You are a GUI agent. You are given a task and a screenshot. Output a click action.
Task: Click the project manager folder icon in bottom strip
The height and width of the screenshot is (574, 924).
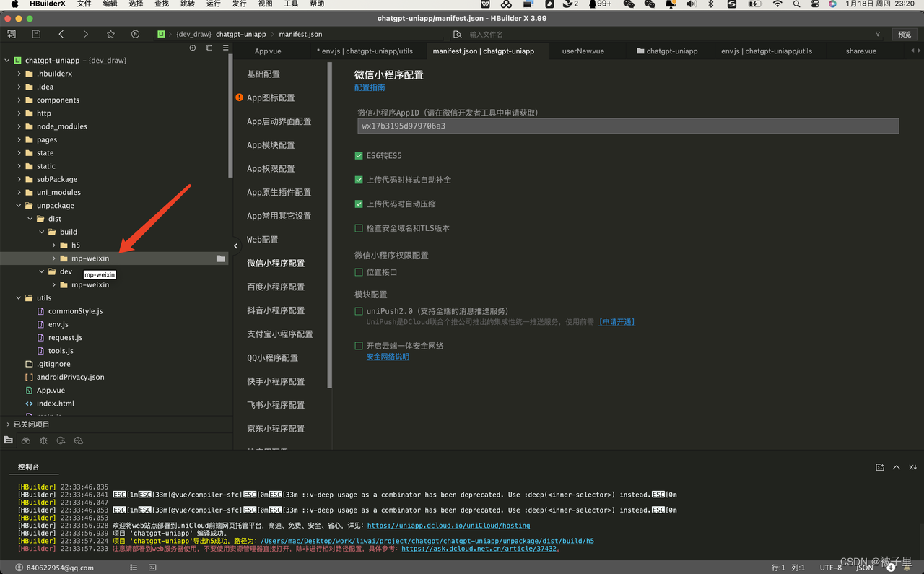point(8,440)
